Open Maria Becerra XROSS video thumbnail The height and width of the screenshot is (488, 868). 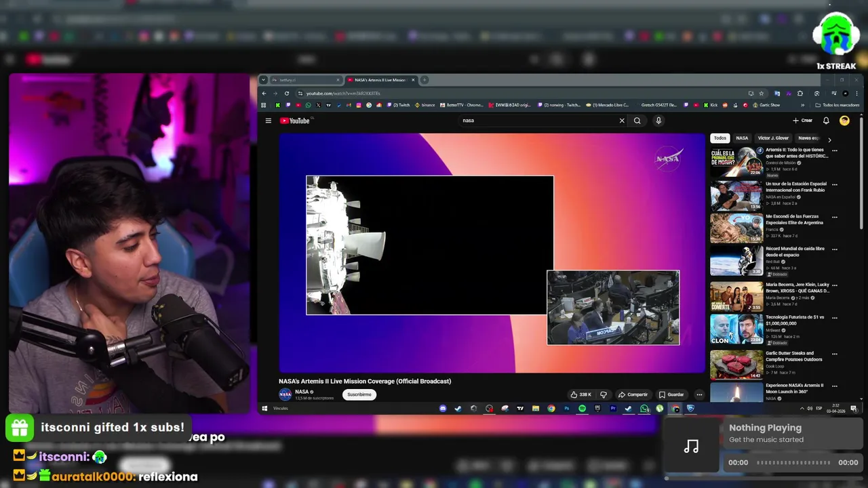click(x=736, y=296)
